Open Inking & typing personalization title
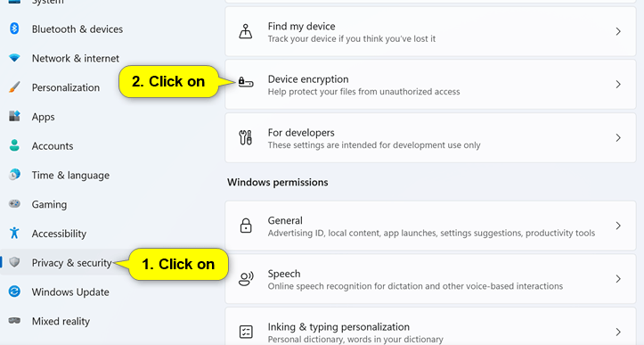This screenshot has height=345, width=644. tap(338, 326)
